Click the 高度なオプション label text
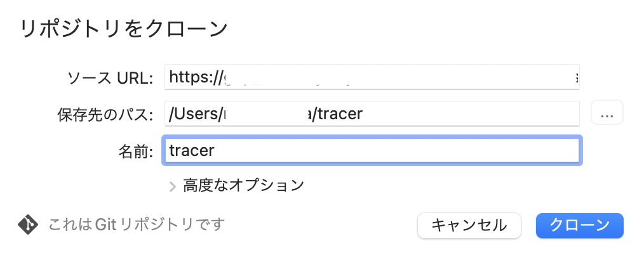 (x=243, y=186)
